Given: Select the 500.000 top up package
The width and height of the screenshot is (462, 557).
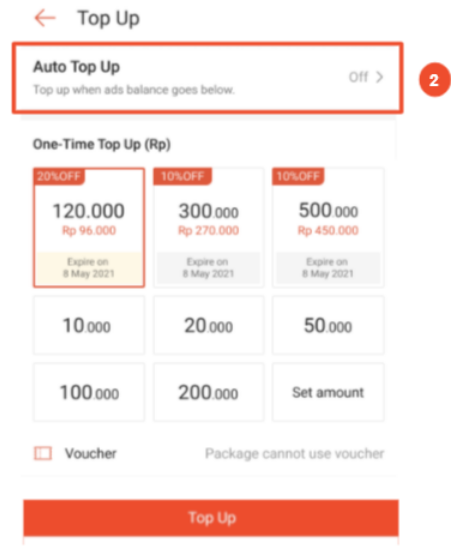Looking at the screenshot, I should (328, 227).
